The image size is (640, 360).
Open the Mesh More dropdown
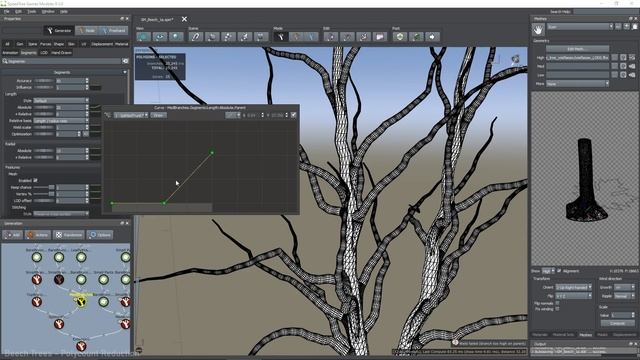[x=578, y=84]
